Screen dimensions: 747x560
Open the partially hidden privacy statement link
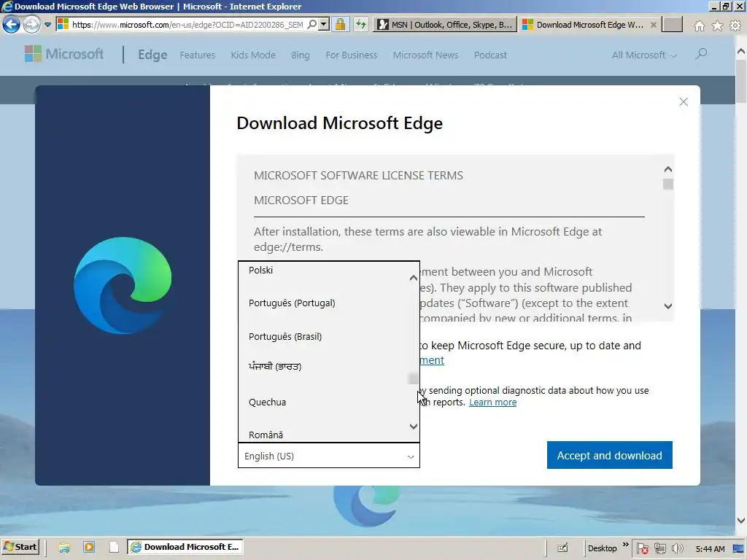click(432, 360)
